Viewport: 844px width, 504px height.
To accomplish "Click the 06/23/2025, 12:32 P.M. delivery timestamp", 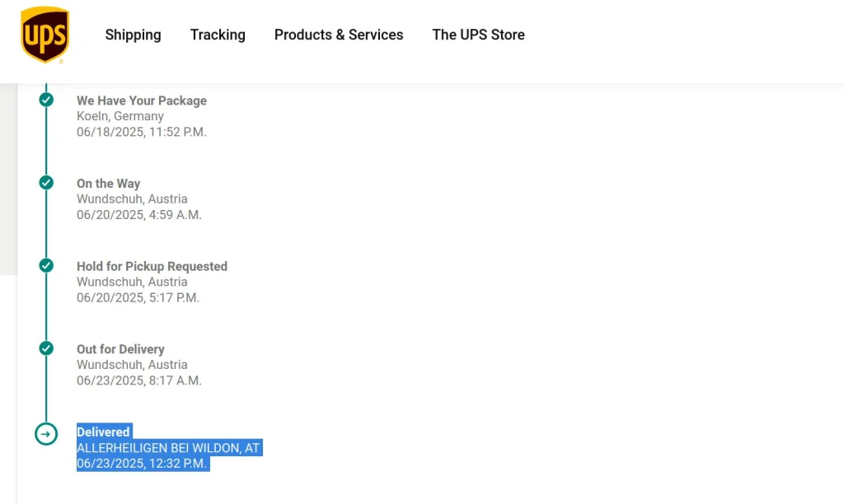I will pyautogui.click(x=142, y=464).
